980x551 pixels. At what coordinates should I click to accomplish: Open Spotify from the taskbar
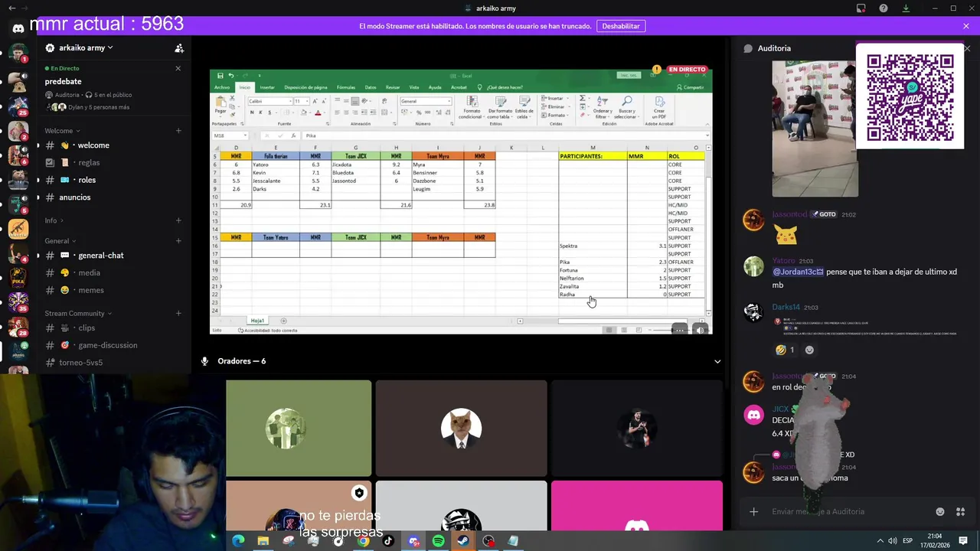click(438, 541)
